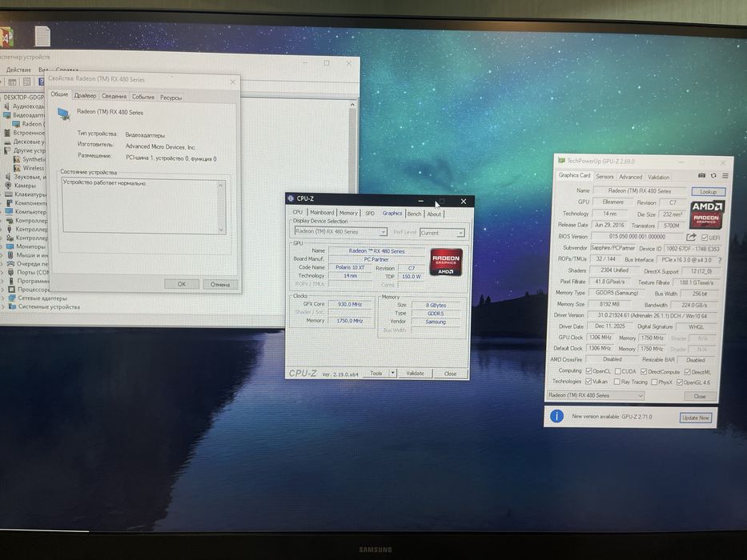Open the Действие menu in Device Manager
This screenshot has height=560, width=747.
18,70
